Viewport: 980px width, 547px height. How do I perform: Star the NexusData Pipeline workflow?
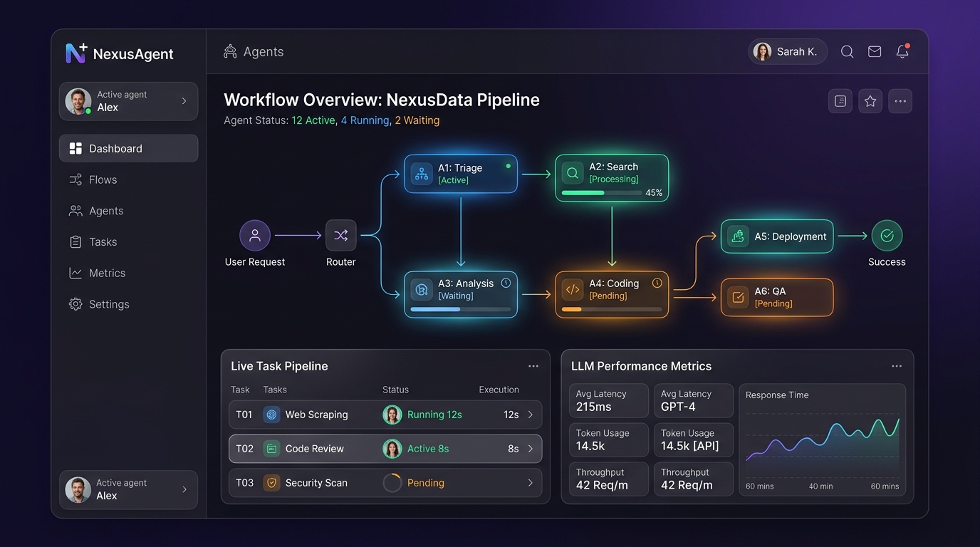coord(870,101)
